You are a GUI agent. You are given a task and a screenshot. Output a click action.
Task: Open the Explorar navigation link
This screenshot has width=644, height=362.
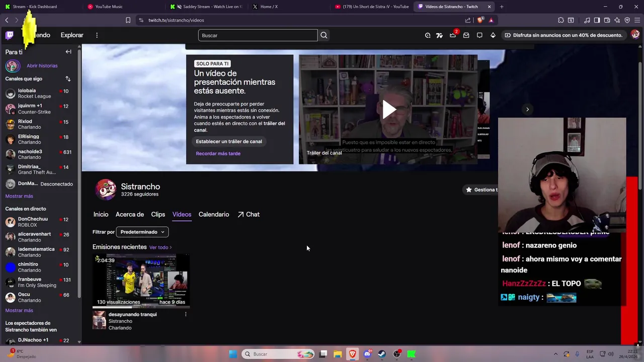72,35
